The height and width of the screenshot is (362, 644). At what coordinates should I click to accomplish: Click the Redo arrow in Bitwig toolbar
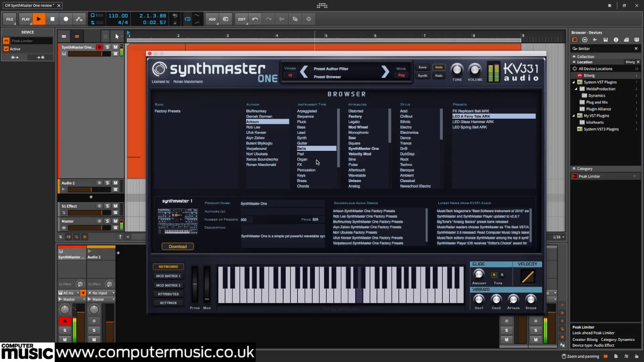pyautogui.click(x=269, y=19)
